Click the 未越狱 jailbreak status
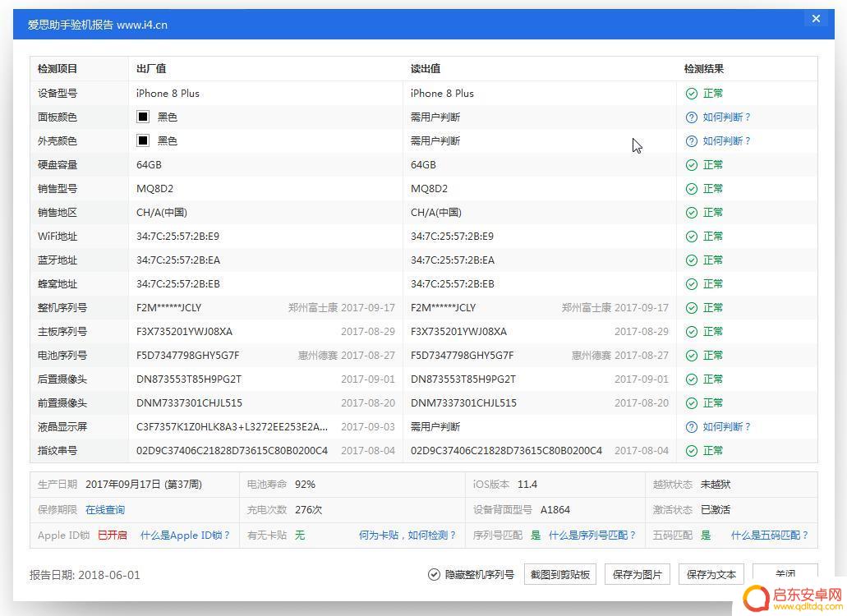 coord(716,485)
